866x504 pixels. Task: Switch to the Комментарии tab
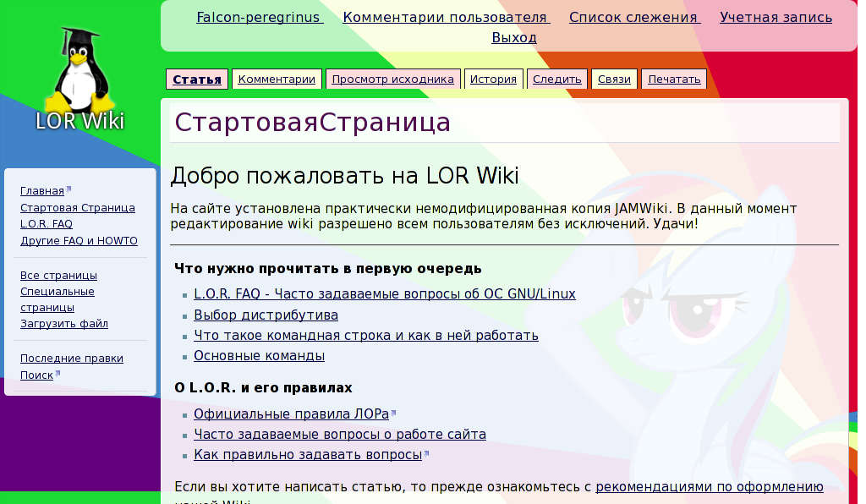279,78
